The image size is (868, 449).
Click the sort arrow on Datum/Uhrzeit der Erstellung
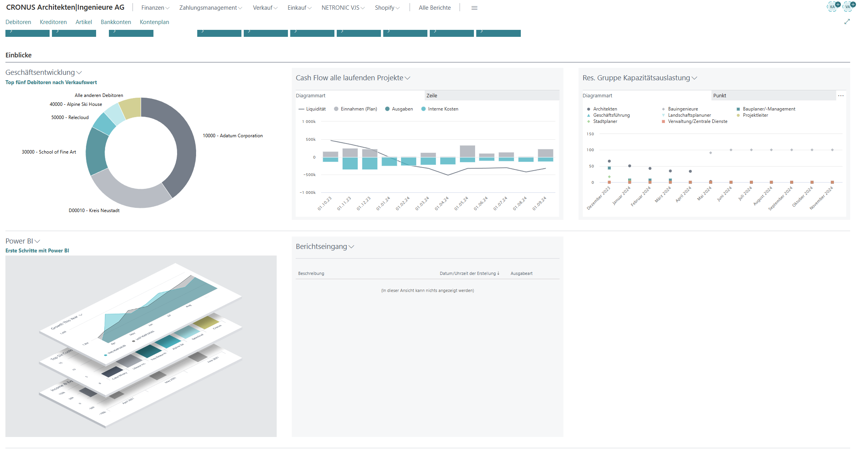(498, 273)
